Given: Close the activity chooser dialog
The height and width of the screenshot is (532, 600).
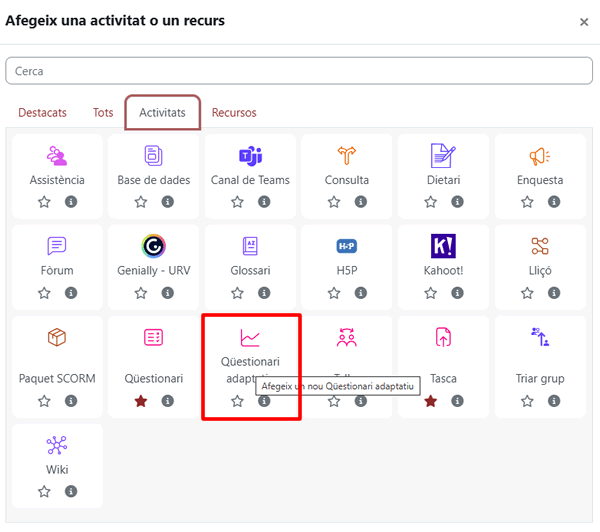Looking at the screenshot, I should click(584, 21).
